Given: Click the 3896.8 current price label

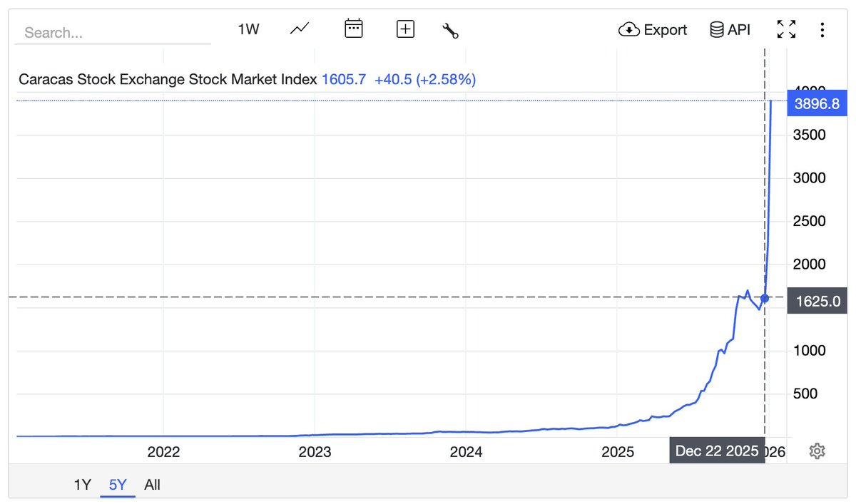Looking at the screenshot, I should [x=817, y=103].
